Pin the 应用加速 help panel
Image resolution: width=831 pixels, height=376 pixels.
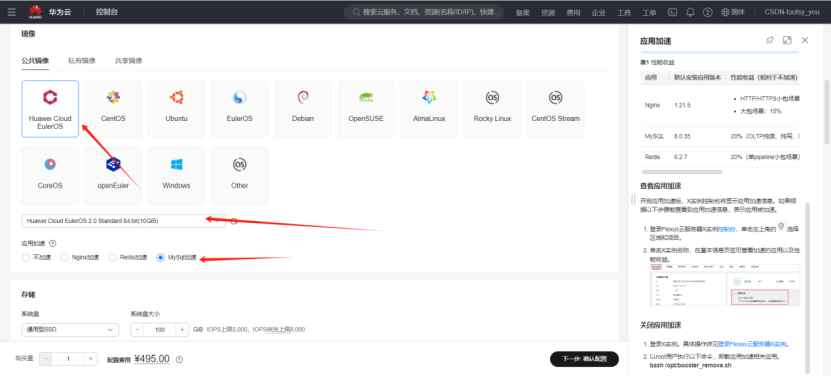coord(770,40)
